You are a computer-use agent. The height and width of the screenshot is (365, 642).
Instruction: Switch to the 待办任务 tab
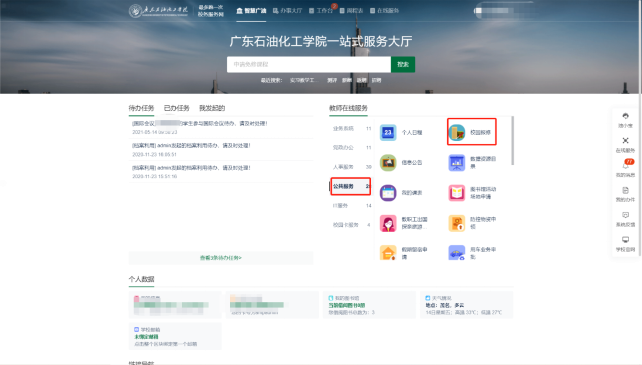tap(141, 108)
